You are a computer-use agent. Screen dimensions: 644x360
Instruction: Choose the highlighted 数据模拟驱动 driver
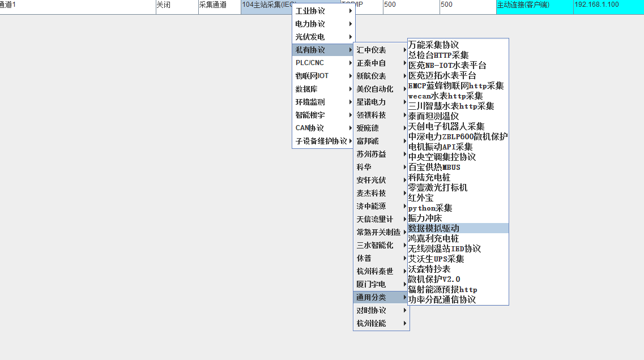click(458, 228)
